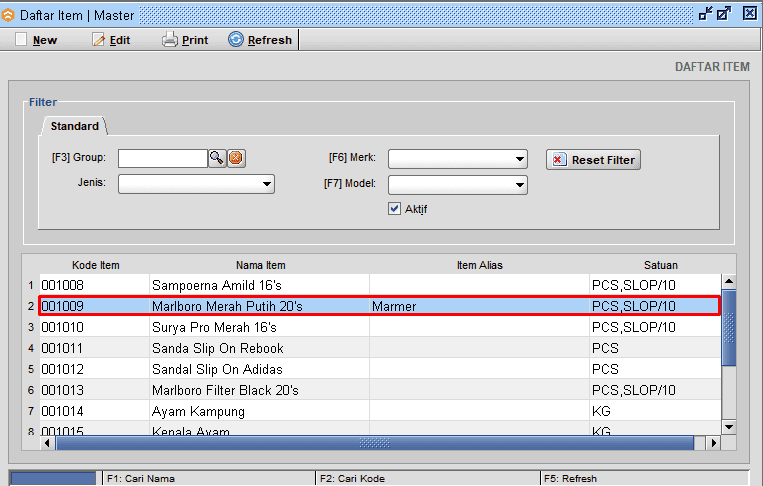
Task: Clear Group with the orange X icon
Action: [x=236, y=158]
